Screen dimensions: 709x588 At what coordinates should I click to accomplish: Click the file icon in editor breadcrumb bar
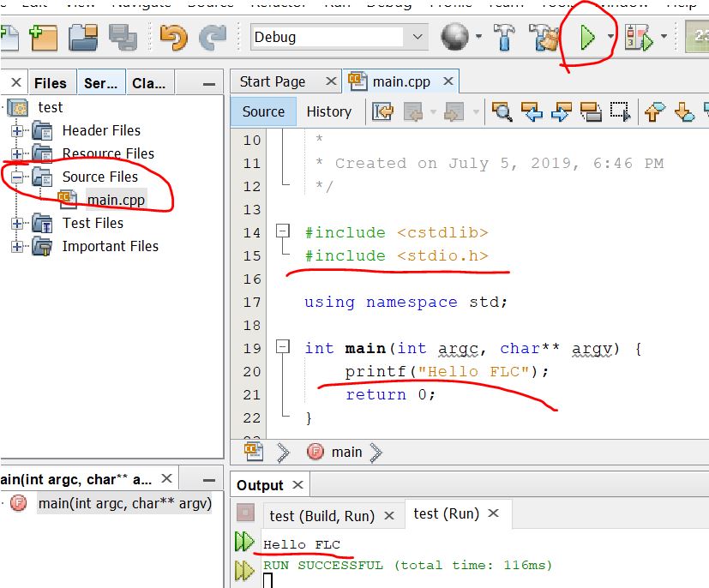click(254, 452)
